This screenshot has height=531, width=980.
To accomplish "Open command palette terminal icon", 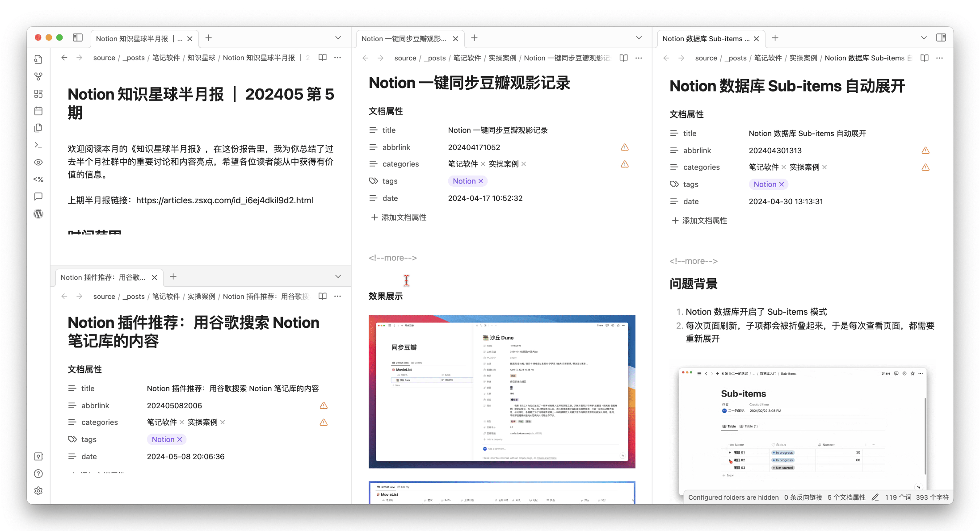I will (38, 145).
